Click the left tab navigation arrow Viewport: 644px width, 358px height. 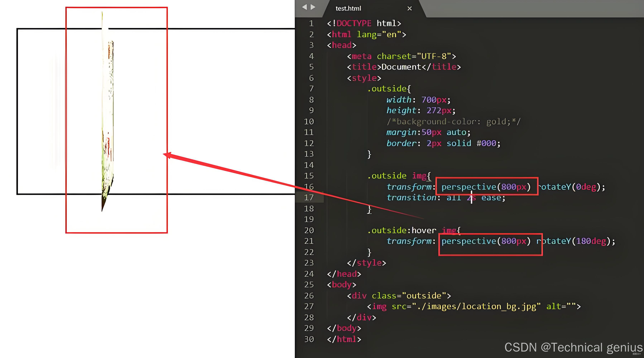coord(304,7)
